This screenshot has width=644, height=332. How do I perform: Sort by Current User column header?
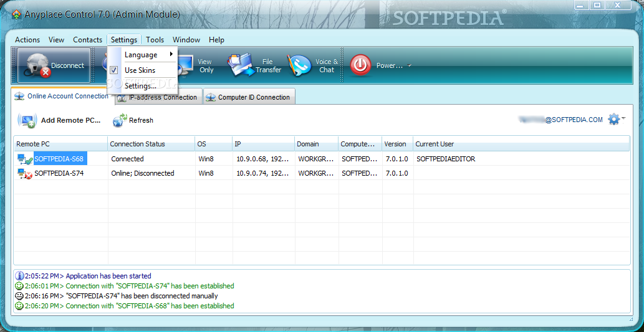521,144
